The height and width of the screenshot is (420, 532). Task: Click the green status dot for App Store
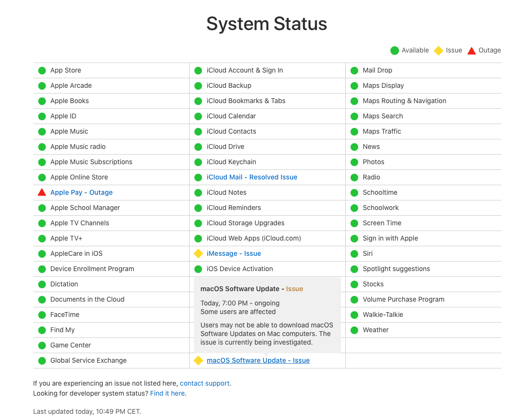click(42, 71)
